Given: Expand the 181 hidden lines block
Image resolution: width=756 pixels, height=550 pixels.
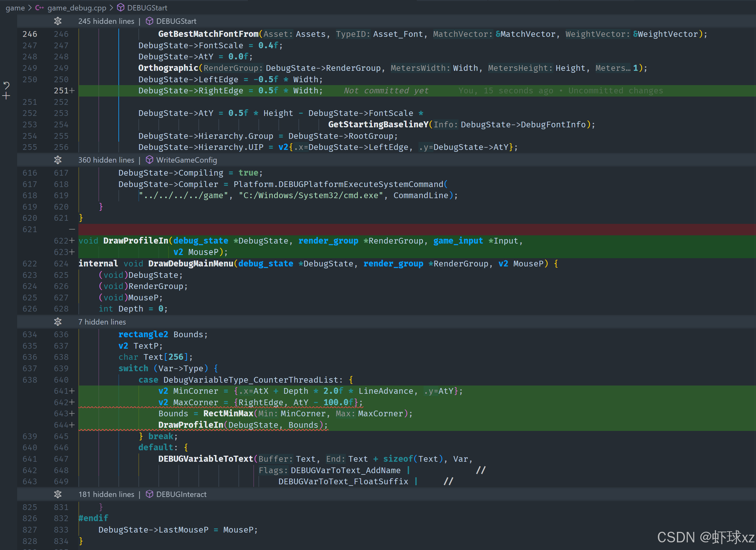Looking at the screenshot, I should tap(58, 494).
